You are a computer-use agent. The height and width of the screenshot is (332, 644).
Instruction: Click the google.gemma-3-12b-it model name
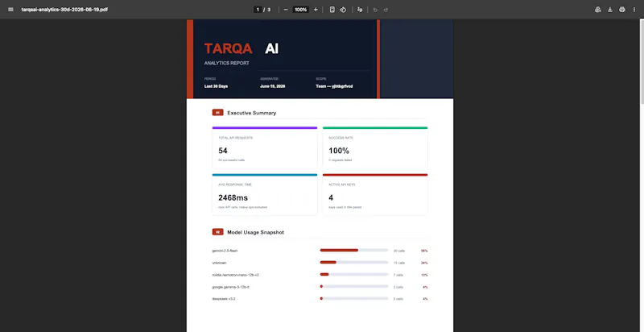pos(230,287)
